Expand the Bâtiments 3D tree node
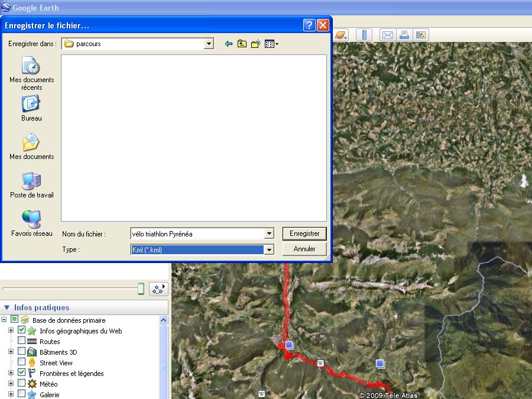Viewport: 532px width, 399px height. click(x=11, y=352)
